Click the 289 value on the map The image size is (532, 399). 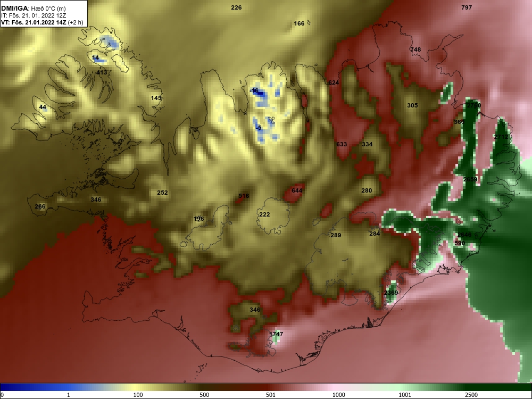pos(336,235)
